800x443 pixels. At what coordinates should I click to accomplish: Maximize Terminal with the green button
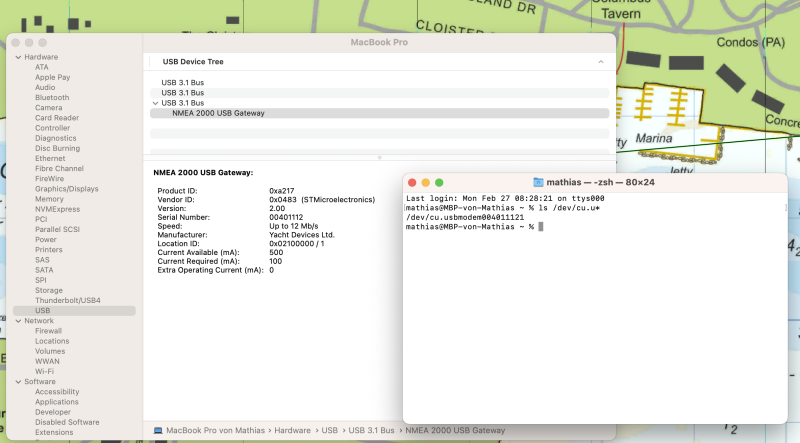click(439, 183)
